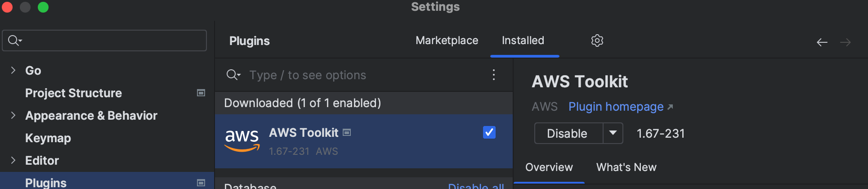Open the plugins gear settings icon

click(x=597, y=40)
